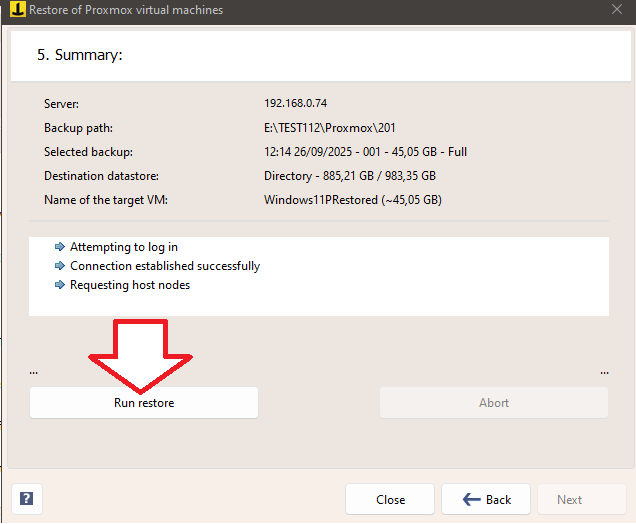The image size is (636, 524).
Task: Click the greyed-out Next button
Action: pyautogui.click(x=569, y=500)
